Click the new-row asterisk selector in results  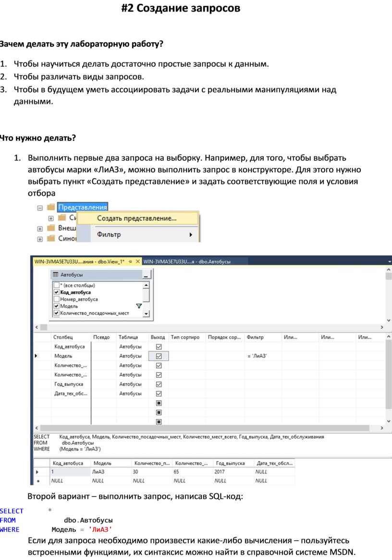tap(38, 481)
